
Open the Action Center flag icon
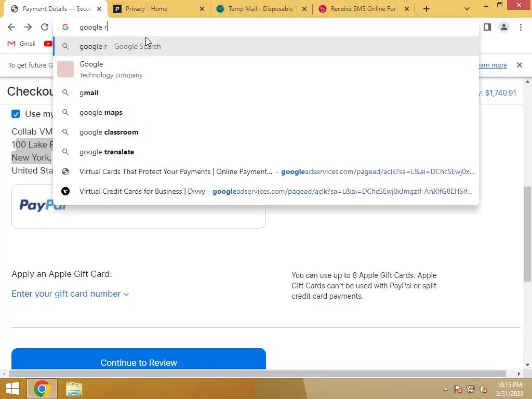click(458, 389)
